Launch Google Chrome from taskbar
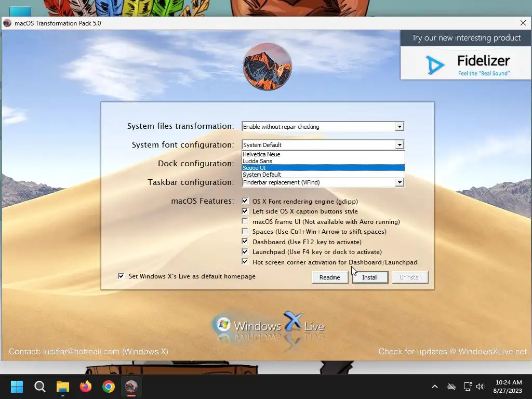 tap(109, 387)
